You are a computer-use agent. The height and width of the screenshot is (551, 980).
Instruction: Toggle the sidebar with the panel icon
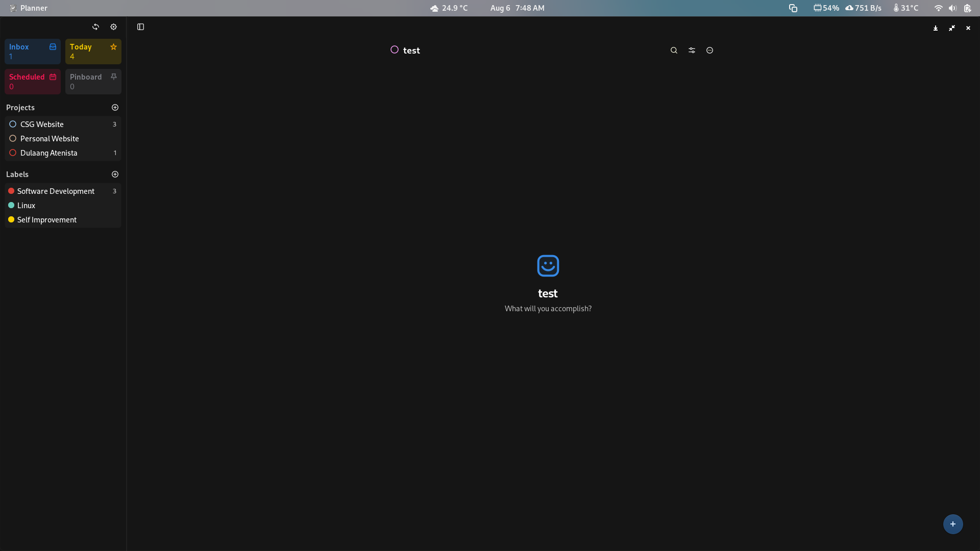(140, 27)
